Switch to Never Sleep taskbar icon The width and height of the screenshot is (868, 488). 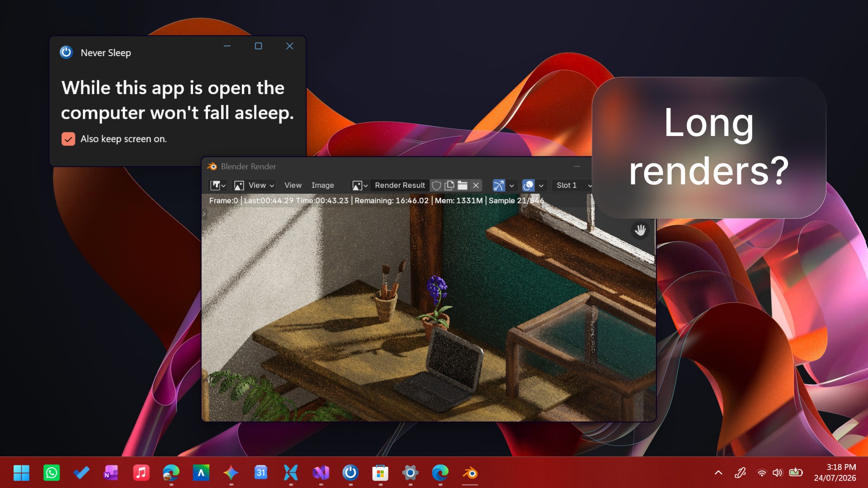click(350, 473)
